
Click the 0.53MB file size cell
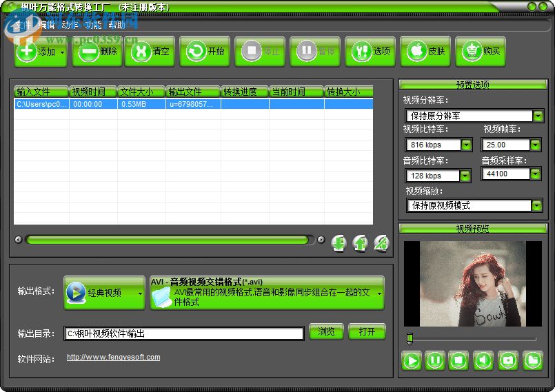pyautogui.click(x=141, y=104)
